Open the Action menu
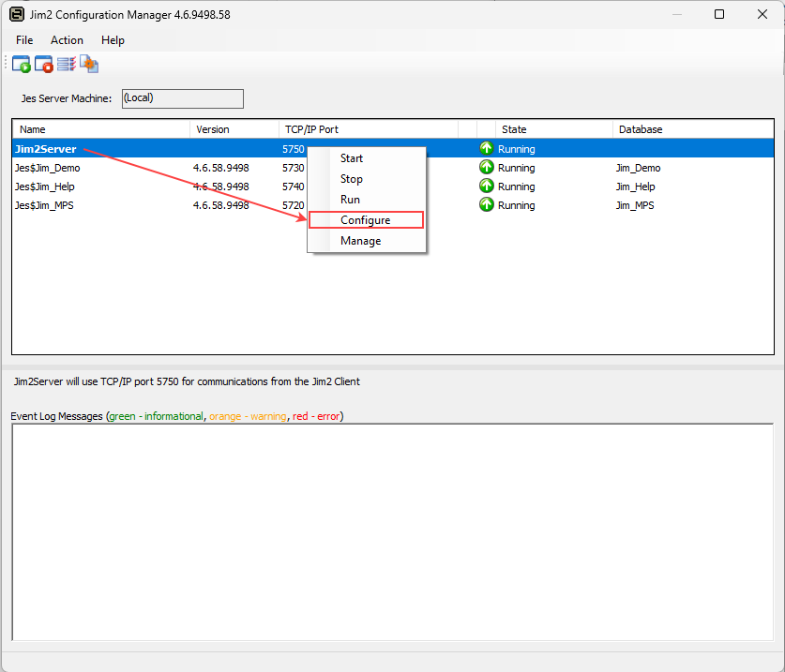The image size is (785, 672). click(x=67, y=40)
